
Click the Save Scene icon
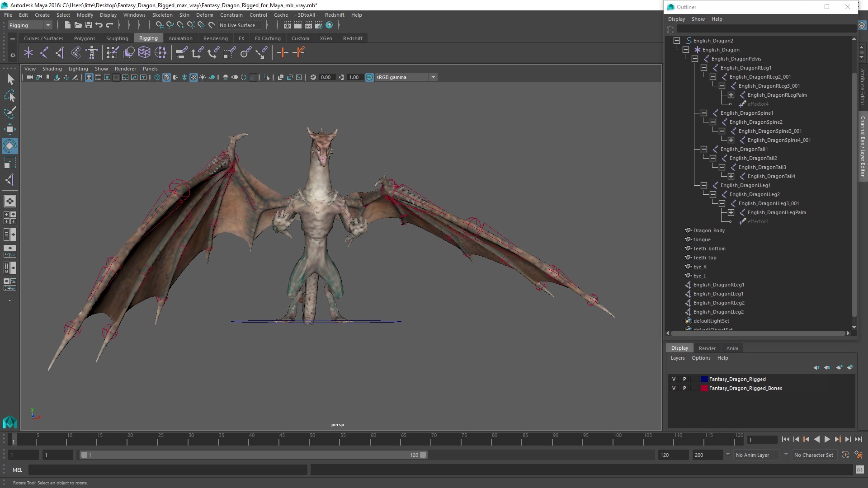(89, 25)
